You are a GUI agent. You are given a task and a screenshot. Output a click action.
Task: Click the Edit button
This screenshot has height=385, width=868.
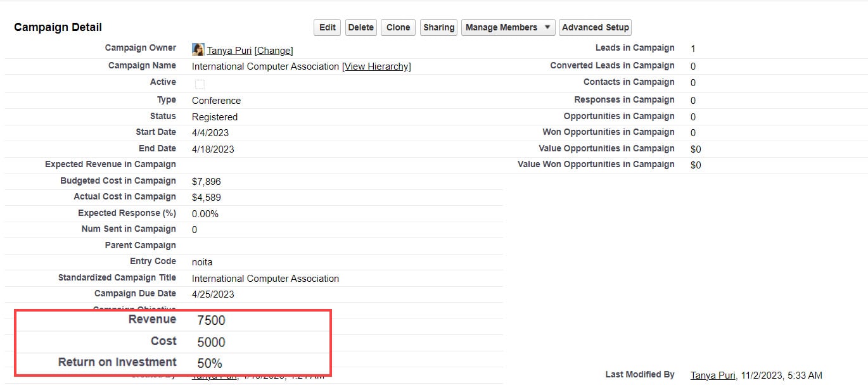point(326,27)
